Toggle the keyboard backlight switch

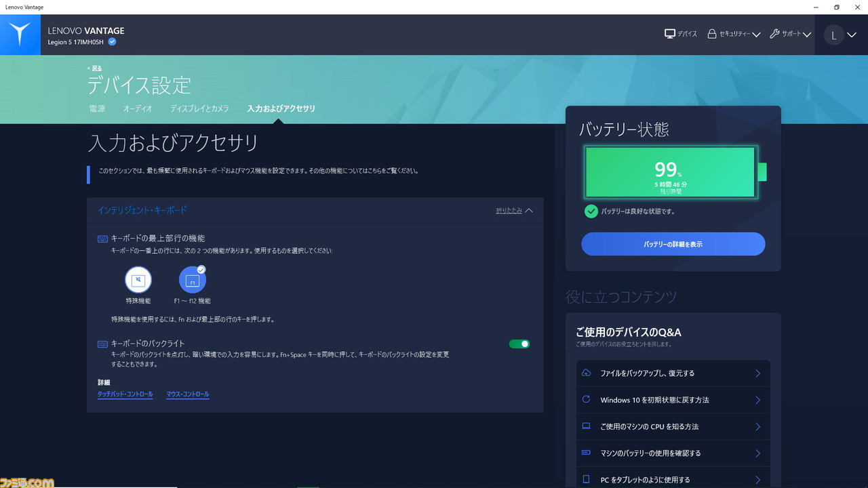tap(519, 344)
